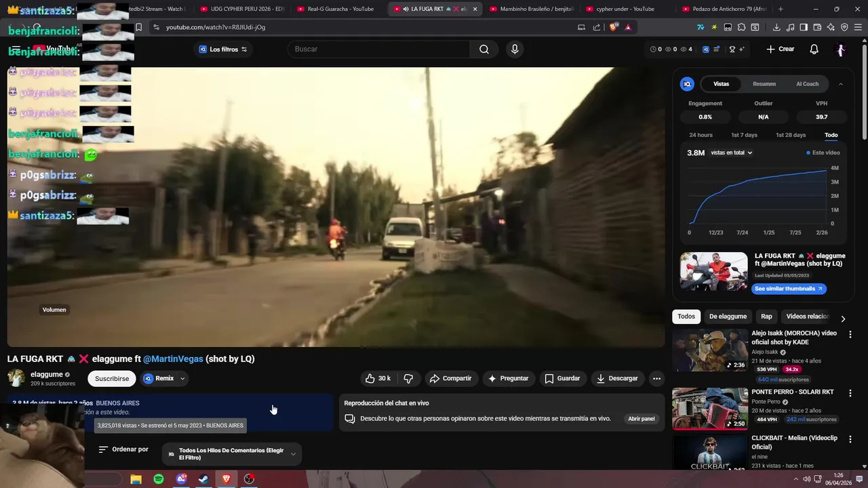This screenshot has height=488, width=868.
Task: Open elaggume channel avatar
Action: pyautogui.click(x=16, y=378)
